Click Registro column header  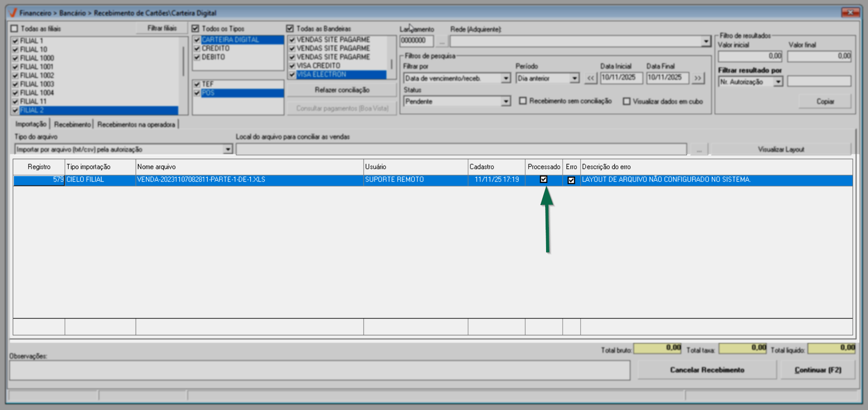coord(39,167)
